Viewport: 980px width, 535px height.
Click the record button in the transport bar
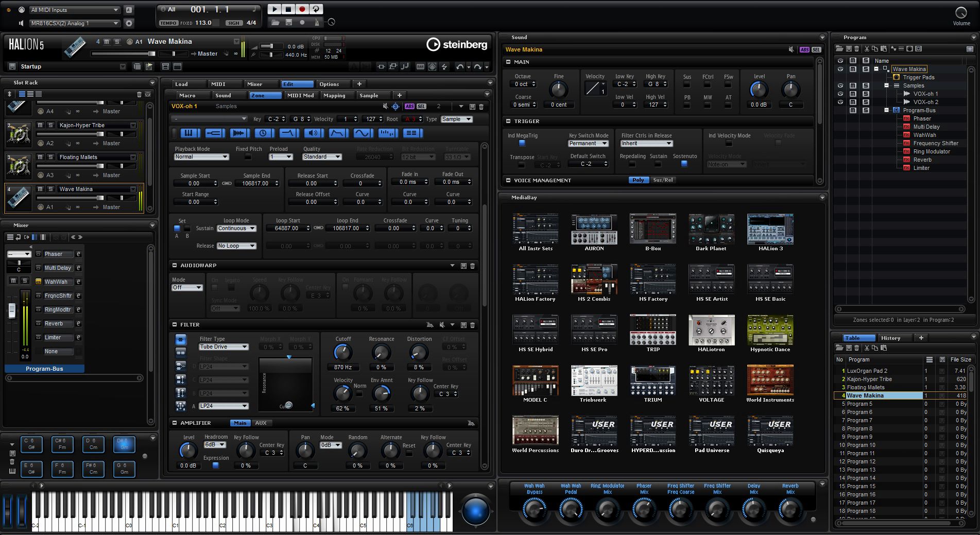click(x=302, y=9)
